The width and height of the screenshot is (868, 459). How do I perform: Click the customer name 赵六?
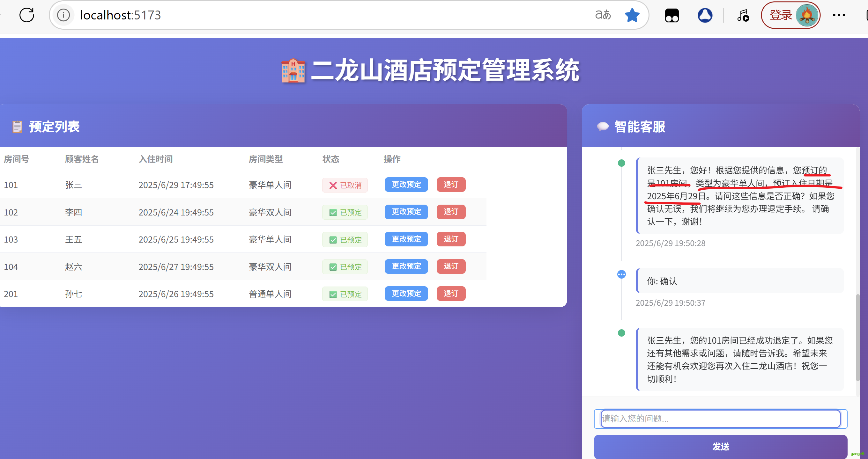coord(73,267)
